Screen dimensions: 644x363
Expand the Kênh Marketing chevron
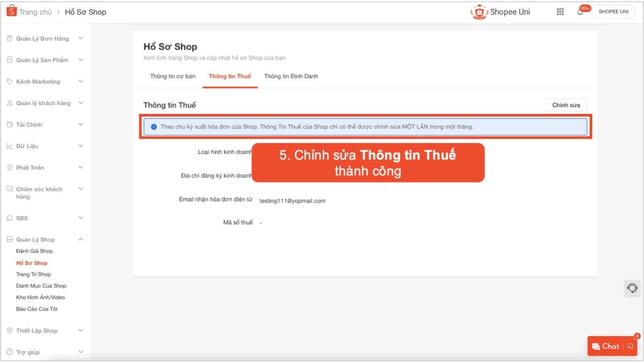coord(80,81)
